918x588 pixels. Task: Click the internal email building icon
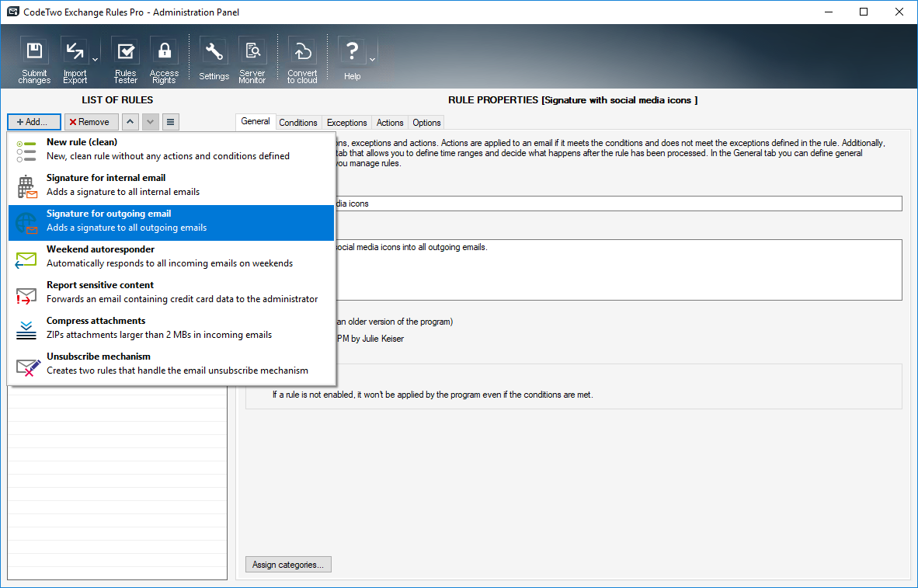(x=27, y=187)
